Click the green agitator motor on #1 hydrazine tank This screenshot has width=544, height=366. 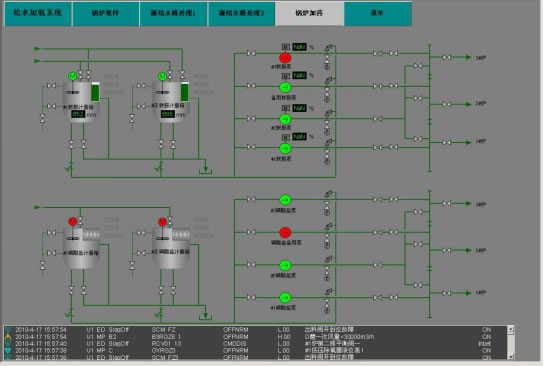pyautogui.click(x=73, y=76)
